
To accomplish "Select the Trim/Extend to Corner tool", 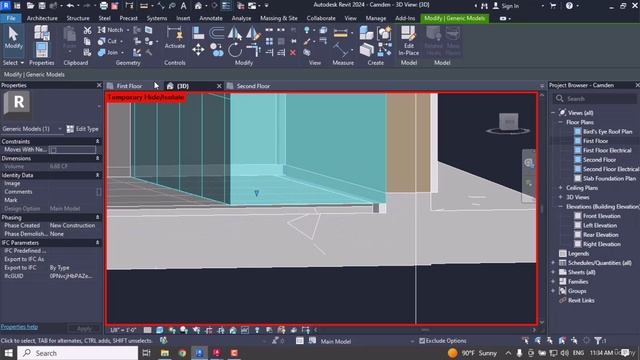I will (x=253, y=50).
